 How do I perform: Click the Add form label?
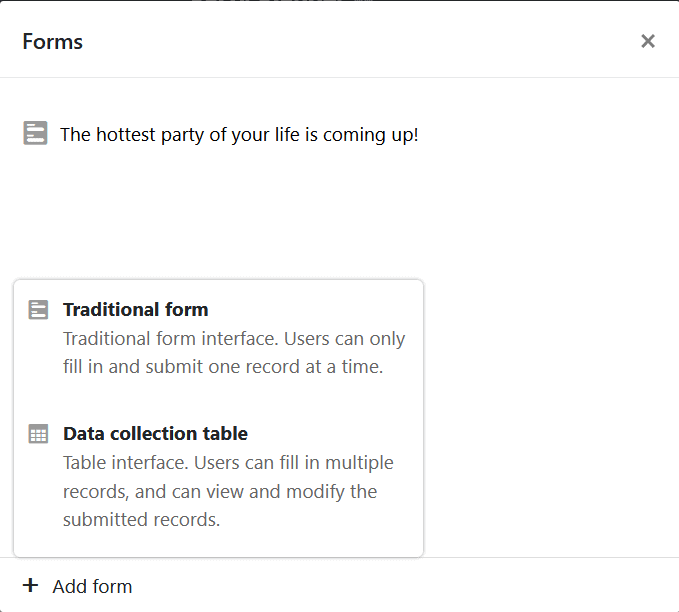[92, 586]
